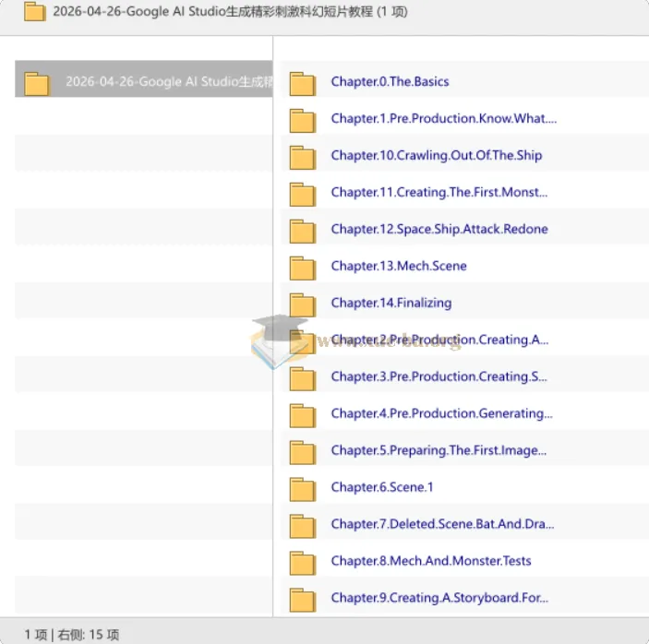Click Chapter.11.Creating.The.First.Monst... name
649x644 pixels.
tap(439, 192)
